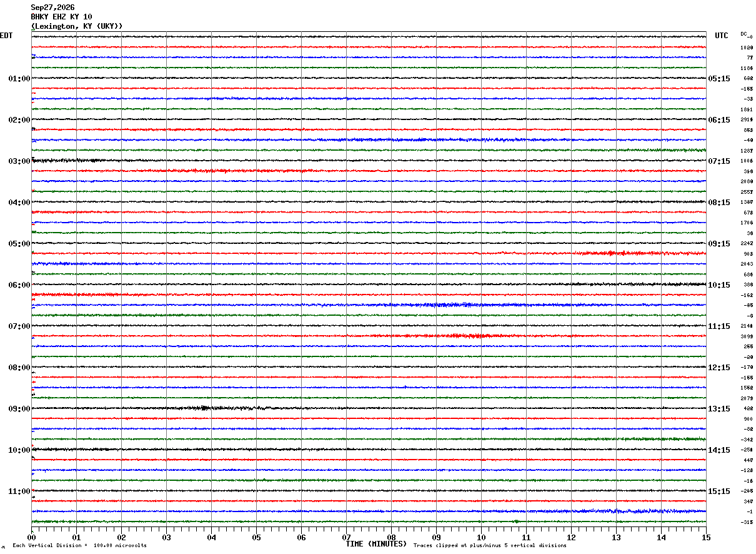Select the 09:15 UTC row label
The width and height of the screenshot is (756, 554).
[719, 244]
